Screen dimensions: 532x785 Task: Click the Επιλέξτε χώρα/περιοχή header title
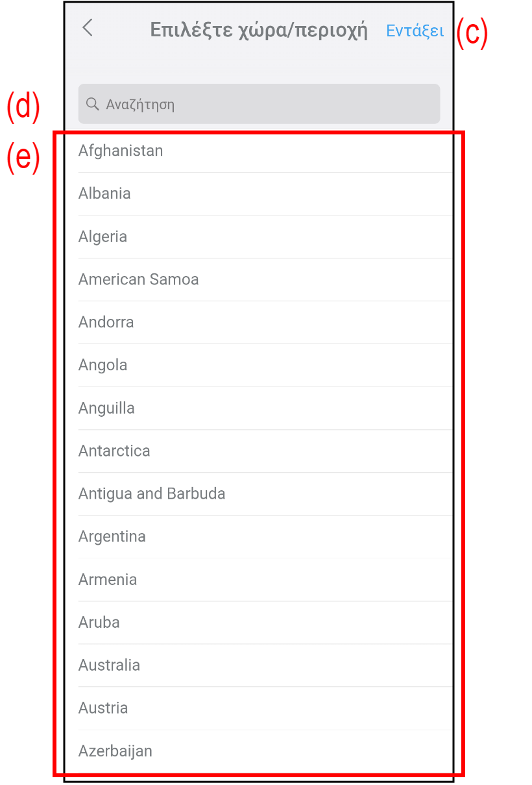point(259,31)
